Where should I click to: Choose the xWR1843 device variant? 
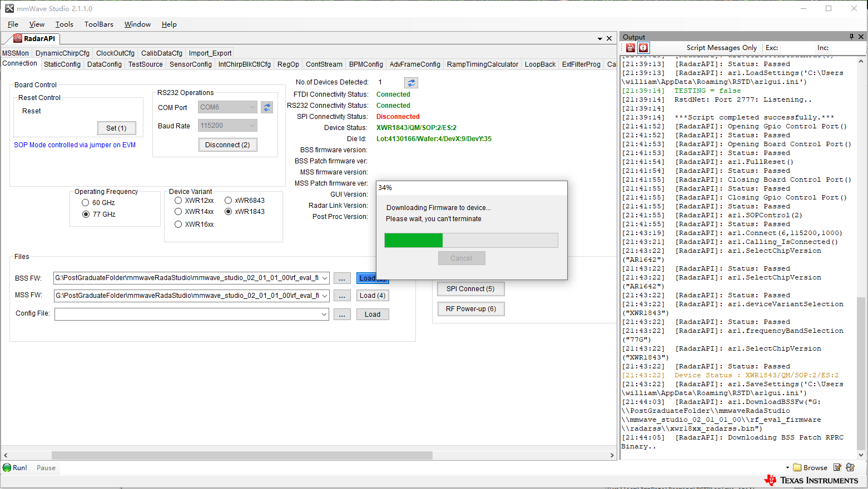coord(228,212)
